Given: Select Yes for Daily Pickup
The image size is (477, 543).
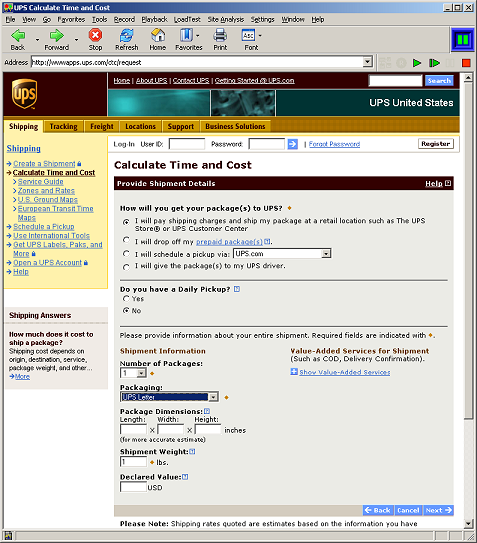Looking at the screenshot, I should pyautogui.click(x=126, y=299).
